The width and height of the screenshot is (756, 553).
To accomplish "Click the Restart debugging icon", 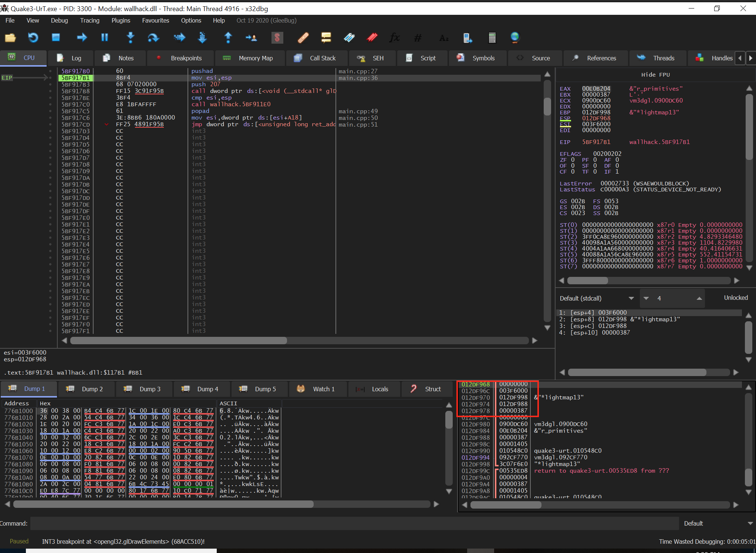I will click(x=33, y=37).
